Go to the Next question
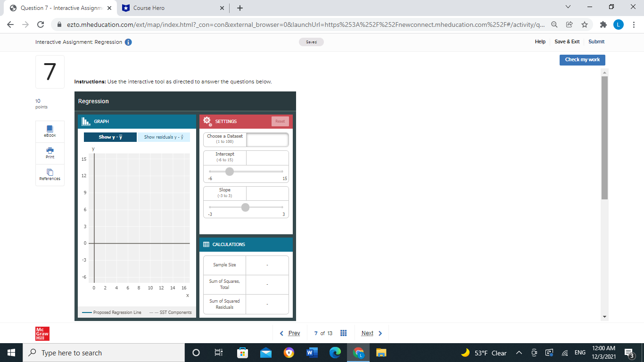The image size is (644, 362). (x=367, y=333)
